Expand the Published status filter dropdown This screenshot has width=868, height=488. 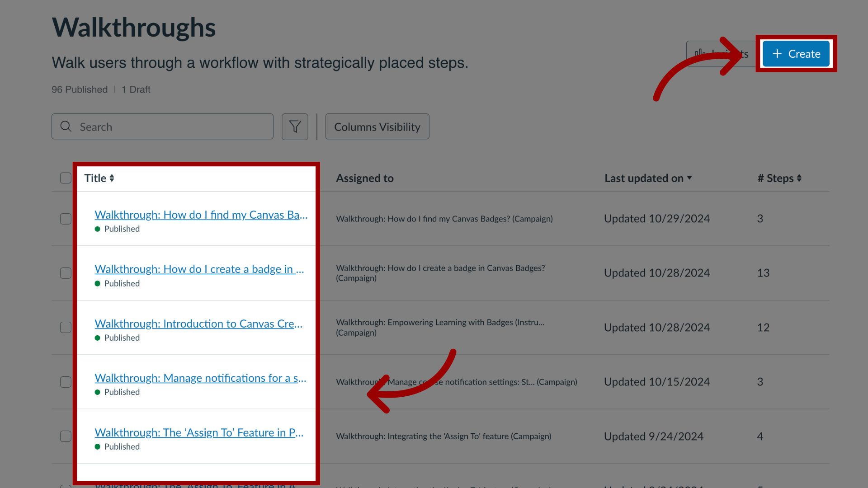click(x=295, y=127)
